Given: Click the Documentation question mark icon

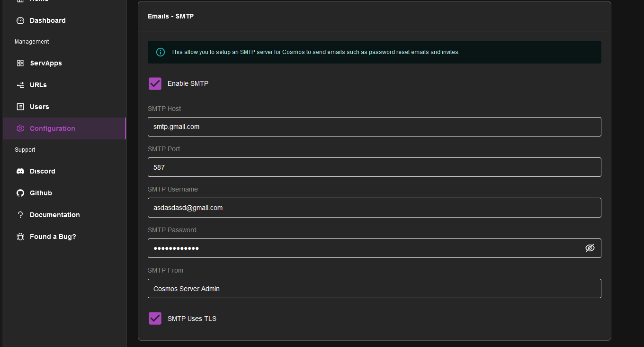Looking at the screenshot, I should 20,215.
